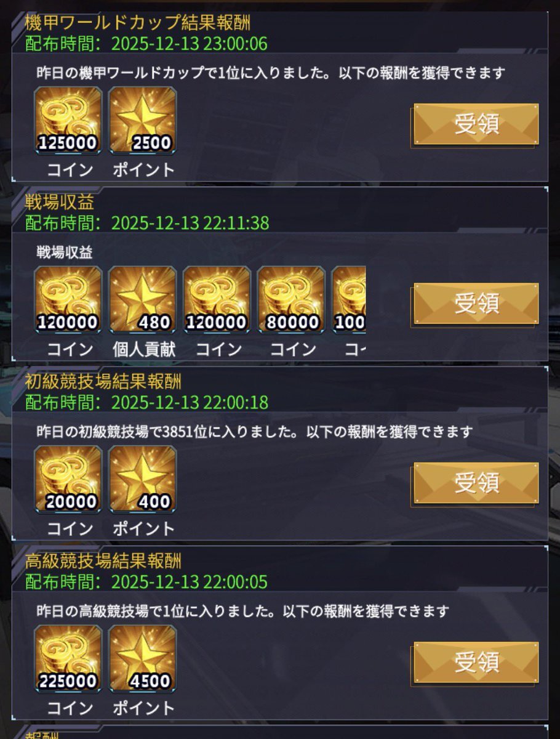Tap the first 120000 coin icon
Screen dimensions: 560x739
click(68, 300)
